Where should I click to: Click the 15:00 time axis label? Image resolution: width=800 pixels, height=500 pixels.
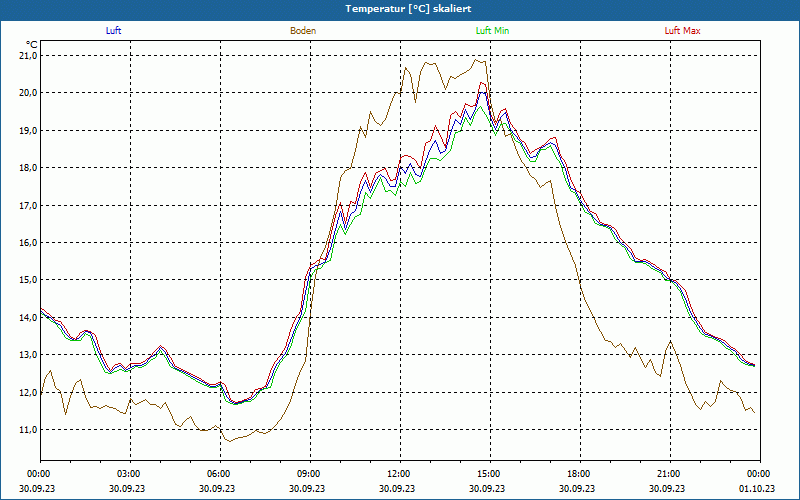point(487,474)
